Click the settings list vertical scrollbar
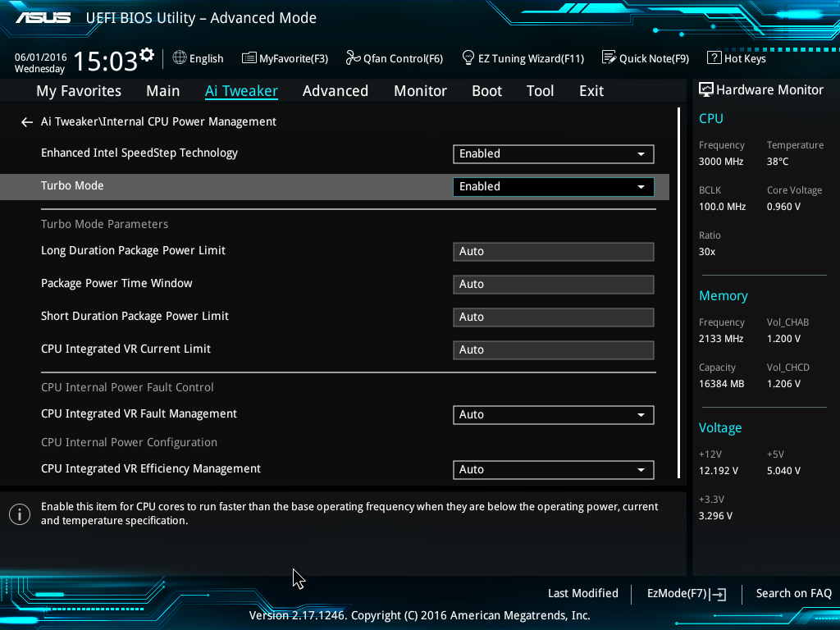840x630 pixels. (x=678, y=293)
